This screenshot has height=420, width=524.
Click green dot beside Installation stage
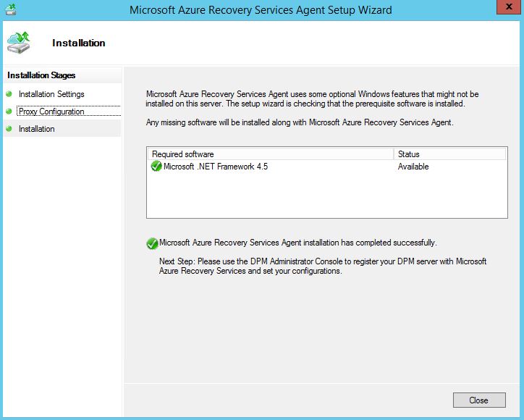tap(9, 129)
